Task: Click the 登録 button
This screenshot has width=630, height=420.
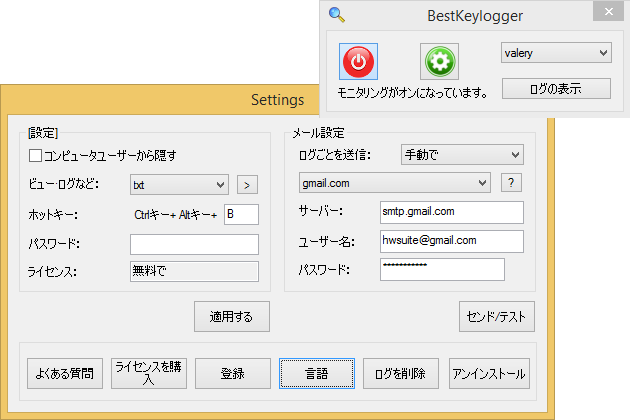Action: (x=233, y=374)
